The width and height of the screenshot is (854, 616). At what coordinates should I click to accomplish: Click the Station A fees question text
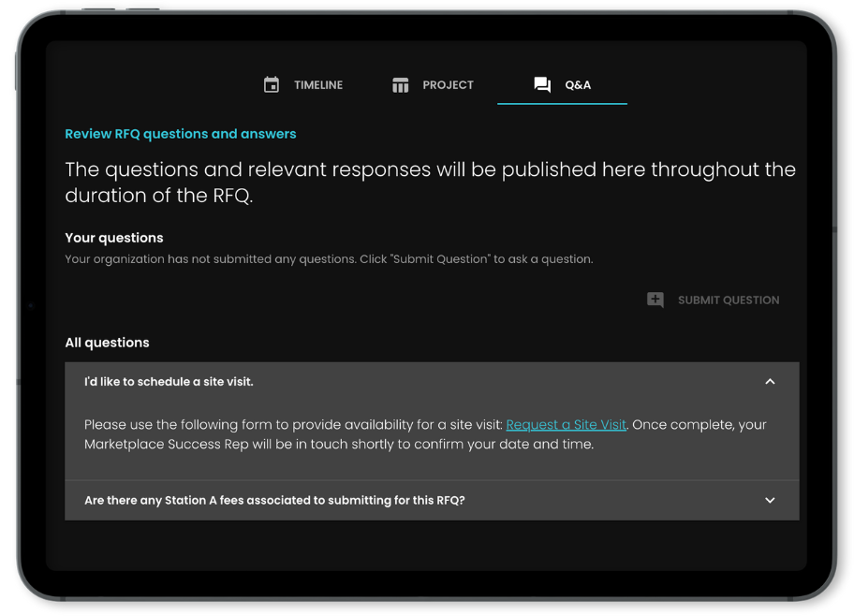274,501
